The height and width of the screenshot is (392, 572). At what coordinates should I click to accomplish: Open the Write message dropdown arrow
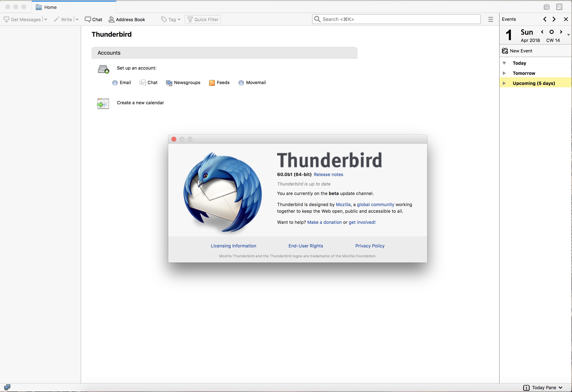(x=77, y=19)
